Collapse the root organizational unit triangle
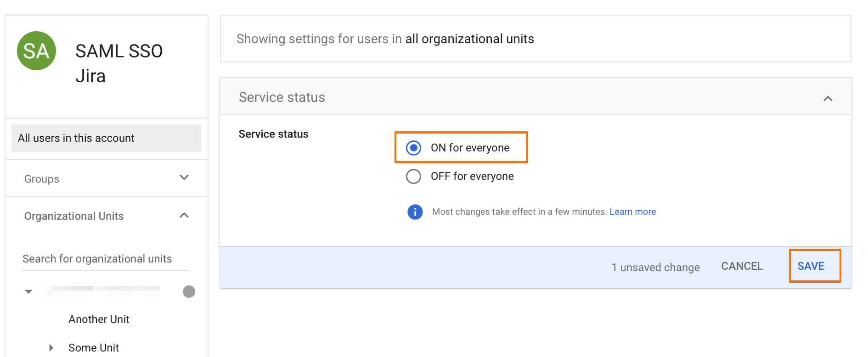Viewport: 868px width, 357px height. click(x=28, y=291)
